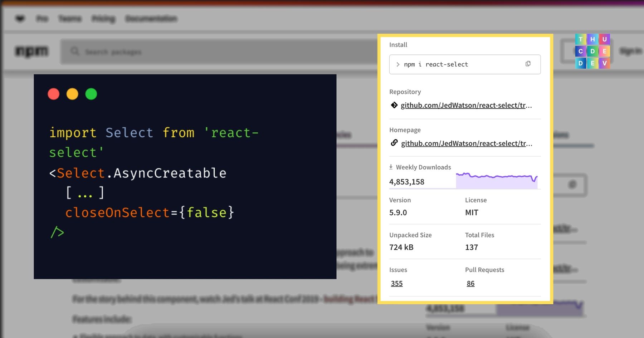The width and height of the screenshot is (644, 338).
Task: Open the Teams menu item
Action: coord(70,19)
